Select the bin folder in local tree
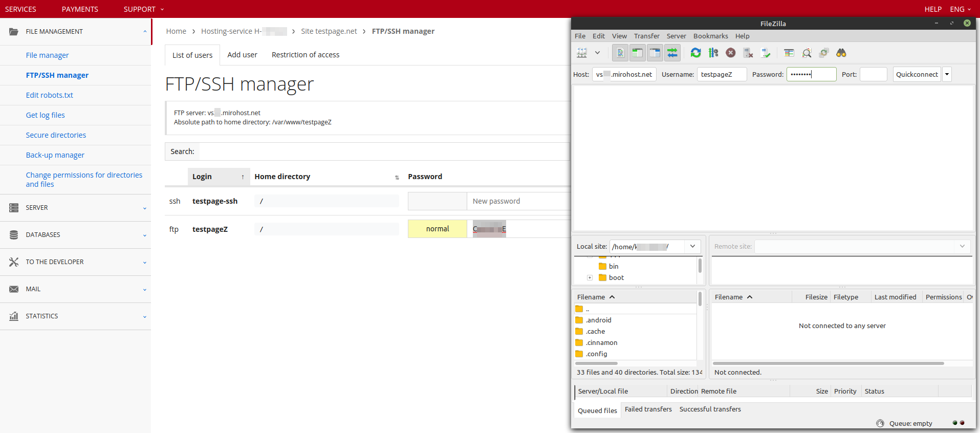This screenshot has width=980, height=433. tap(614, 266)
